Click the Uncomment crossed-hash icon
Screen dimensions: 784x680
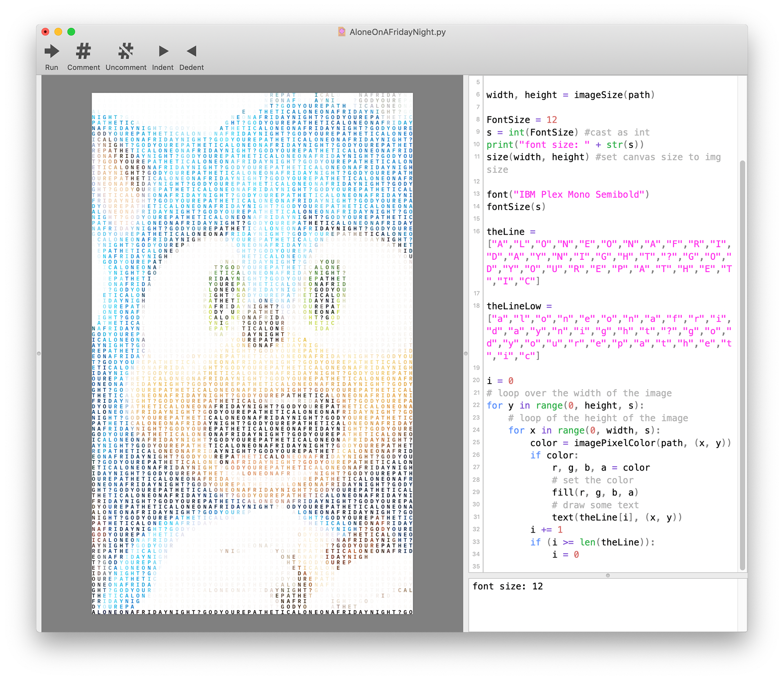[x=126, y=52]
